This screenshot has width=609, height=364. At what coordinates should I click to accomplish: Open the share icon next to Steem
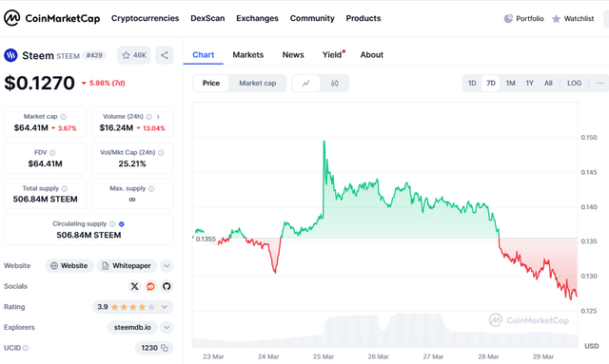165,55
